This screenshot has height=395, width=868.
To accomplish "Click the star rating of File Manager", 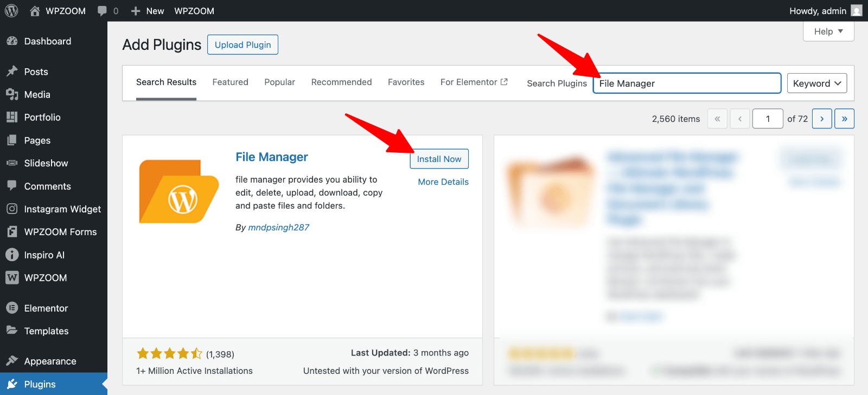I will click(x=169, y=354).
